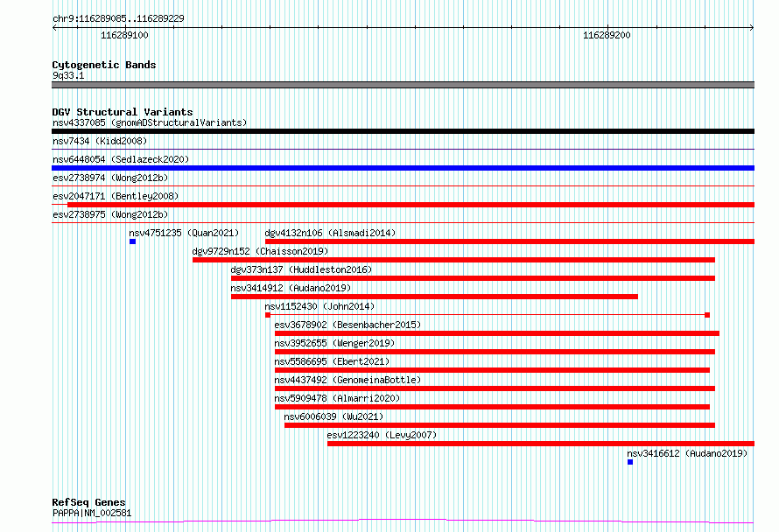Image resolution: width=779 pixels, height=532 pixels.
Task: Click the nsv5909478 (Almarri2020) label
Action: click(337, 398)
